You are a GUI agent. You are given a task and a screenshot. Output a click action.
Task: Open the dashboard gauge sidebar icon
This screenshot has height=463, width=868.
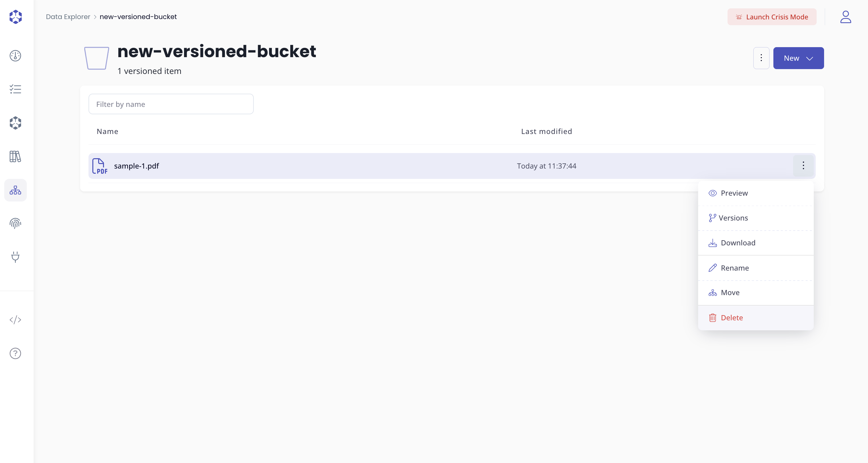[x=15, y=56]
